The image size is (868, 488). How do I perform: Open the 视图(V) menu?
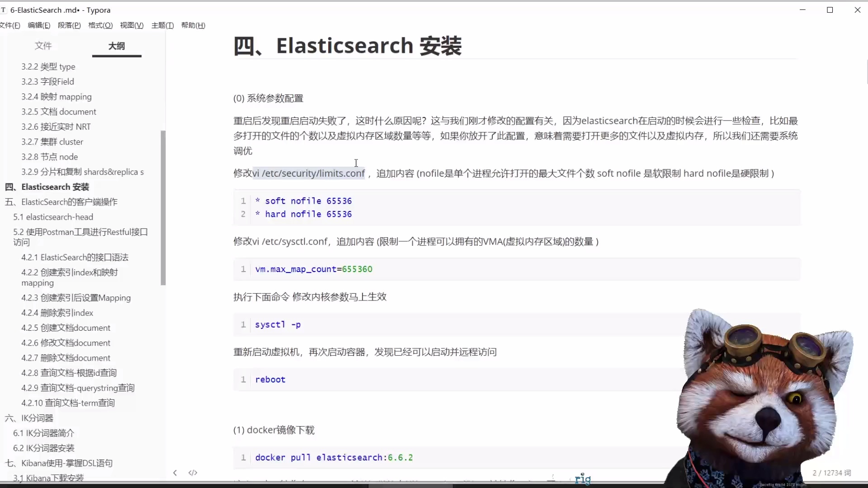tap(131, 25)
